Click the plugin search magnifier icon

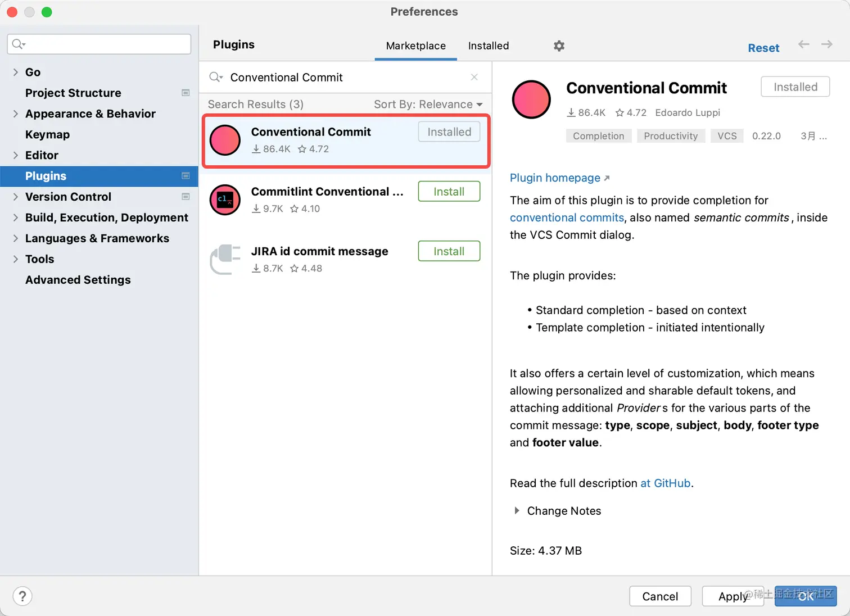click(x=216, y=77)
